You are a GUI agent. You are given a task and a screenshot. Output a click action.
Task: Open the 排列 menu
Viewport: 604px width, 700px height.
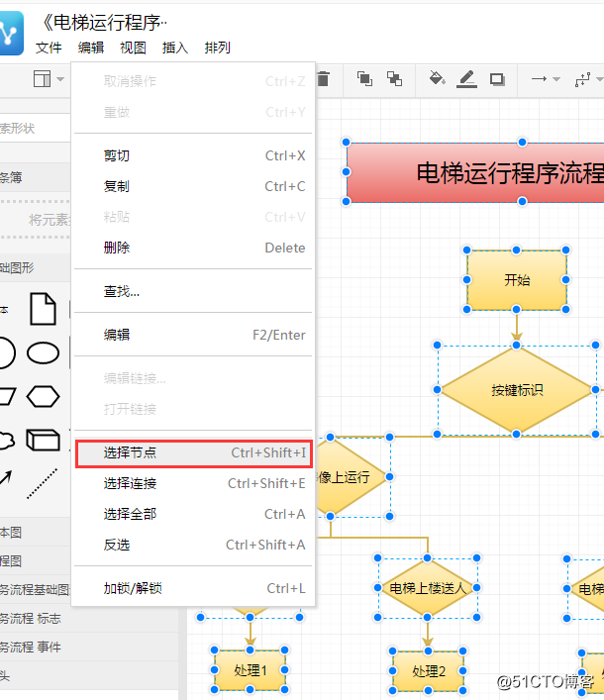click(218, 48)
